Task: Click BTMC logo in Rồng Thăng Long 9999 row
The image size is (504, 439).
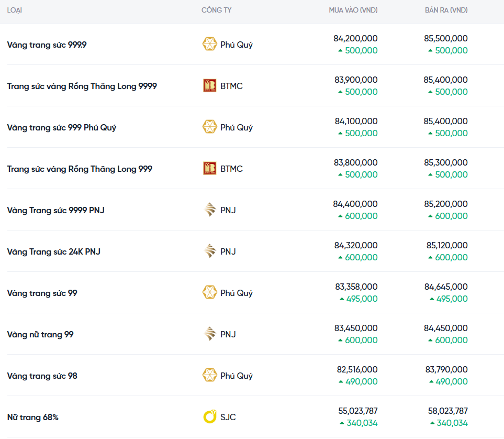Action: point(209,86)
